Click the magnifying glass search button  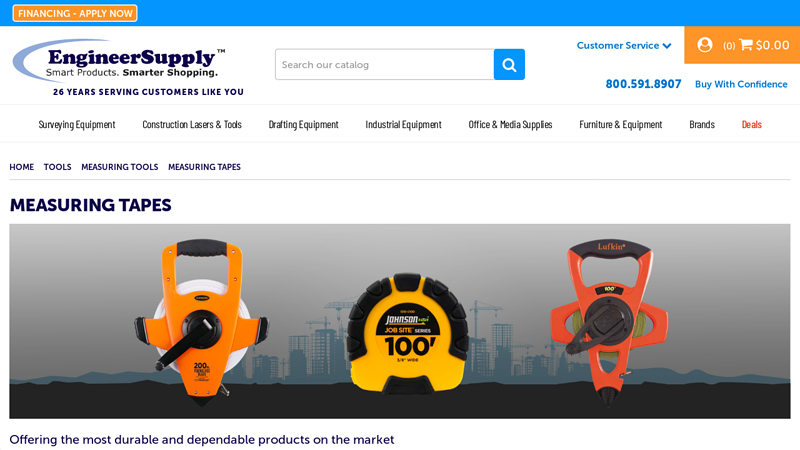(x=509, y=65)
